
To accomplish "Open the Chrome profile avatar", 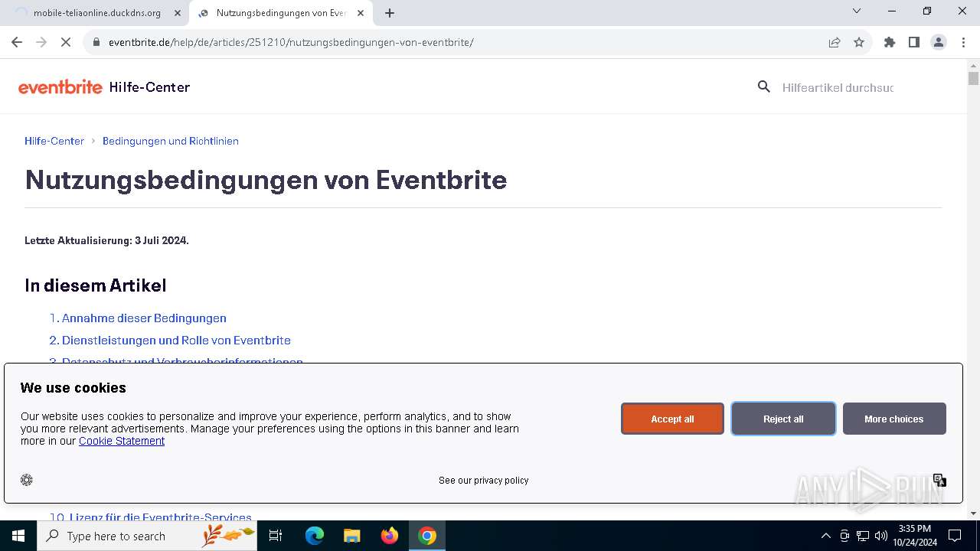I will 939,42.
